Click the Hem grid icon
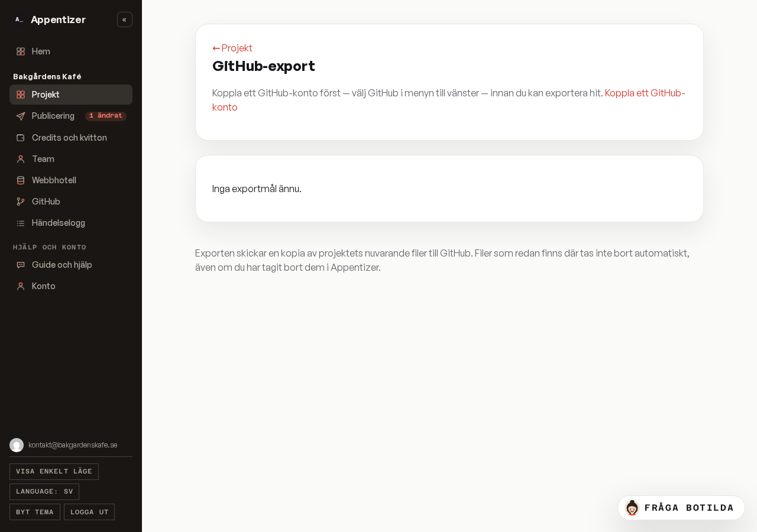The width and height of the screenshot is (757, 532). pos(21,51)
